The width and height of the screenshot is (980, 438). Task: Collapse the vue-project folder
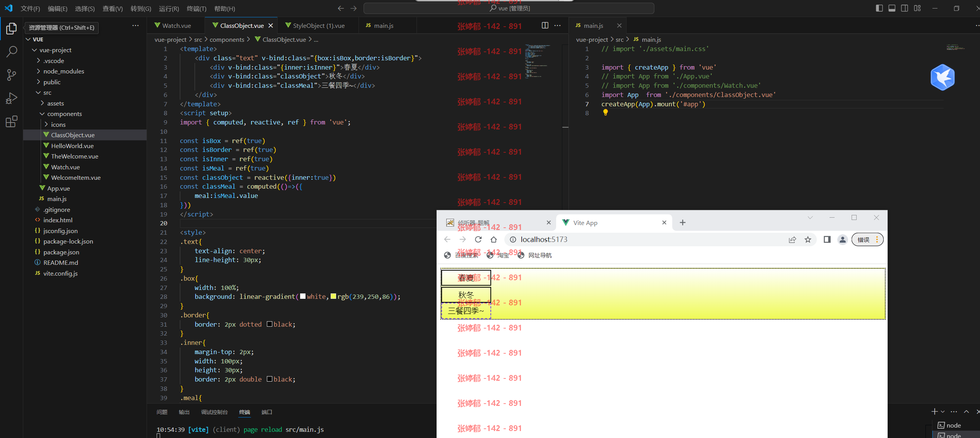pyautogui.click(x=34, y=50)
